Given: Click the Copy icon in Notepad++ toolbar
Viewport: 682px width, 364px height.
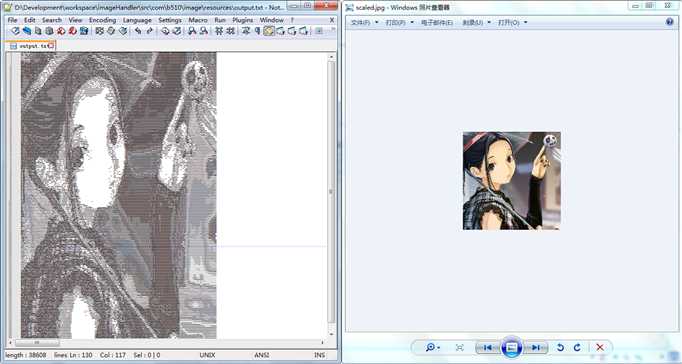Looking at the screenshot, I should 111,30.
